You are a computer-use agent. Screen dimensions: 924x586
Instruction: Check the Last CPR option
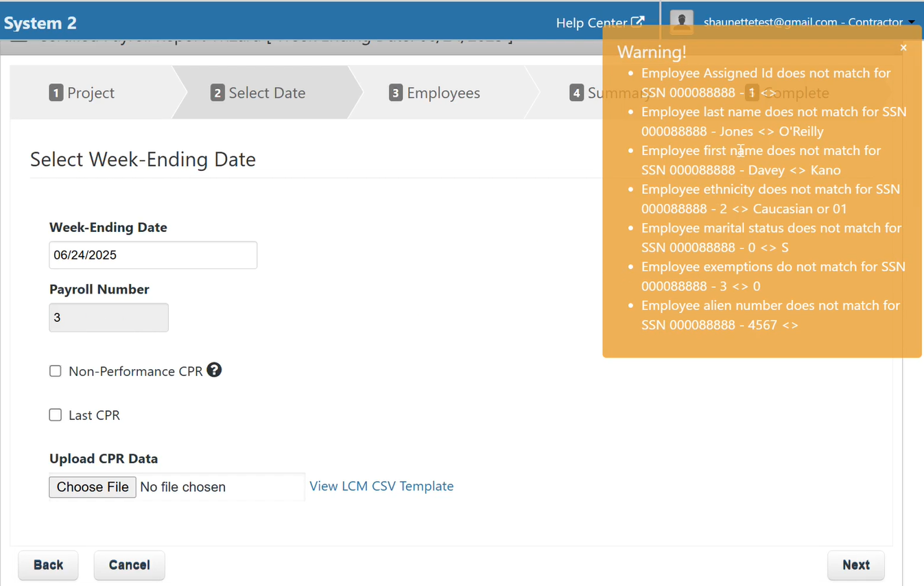(x=55, y=414)
